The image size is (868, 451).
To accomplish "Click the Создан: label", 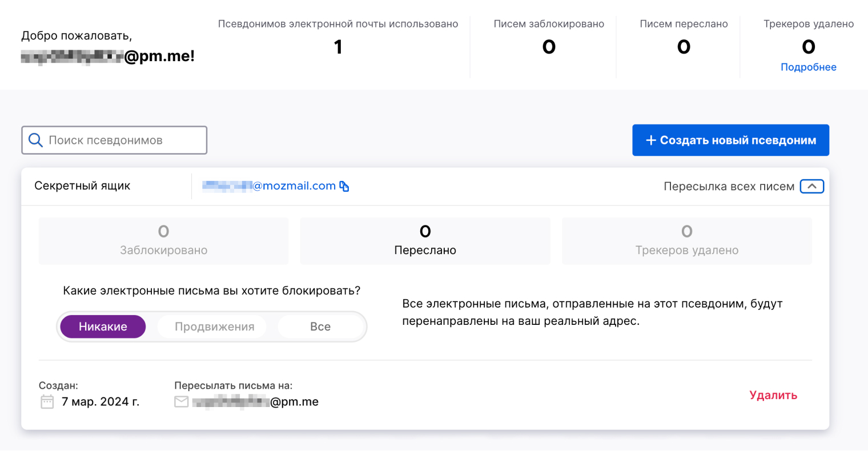I will coord(58,386).
